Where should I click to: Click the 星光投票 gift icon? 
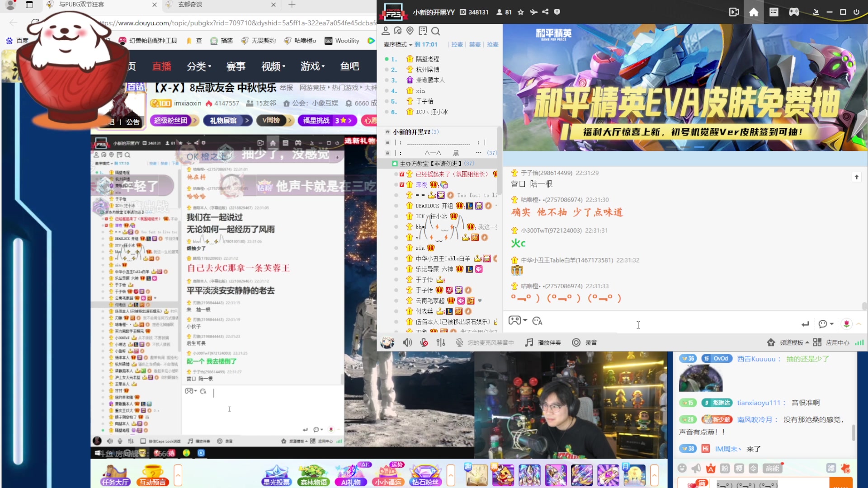click(x=277, y=474)
